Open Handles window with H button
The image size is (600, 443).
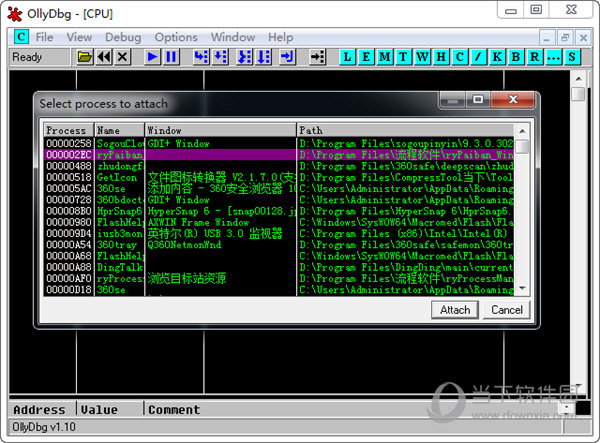tap(441, 57)
